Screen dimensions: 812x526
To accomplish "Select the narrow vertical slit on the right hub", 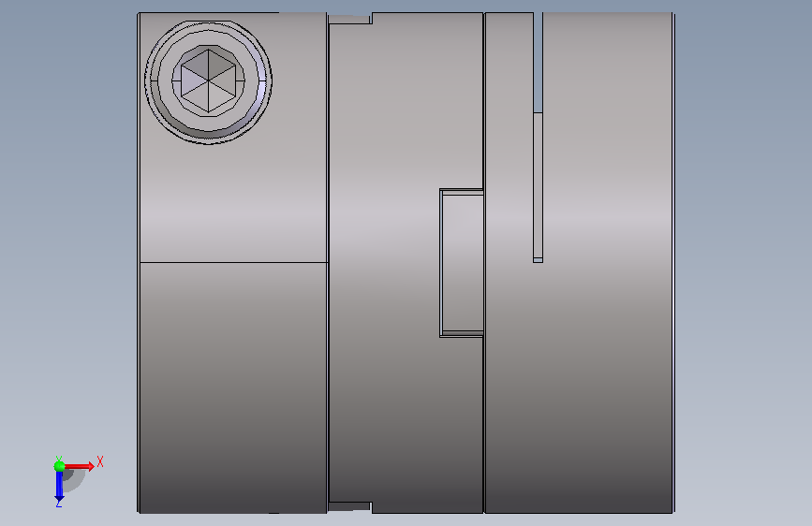I will (x=538, y=138).
